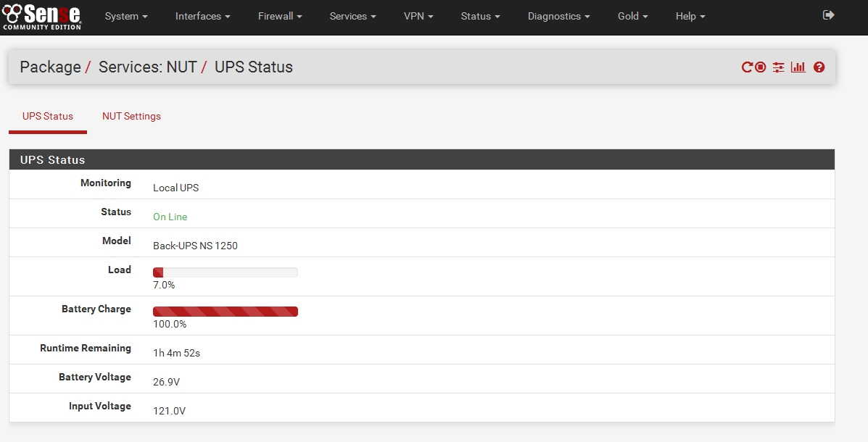Screen dimensions: 868x442
Task: Switch to the NUT Settings tab
Action: tap(131, 116)
